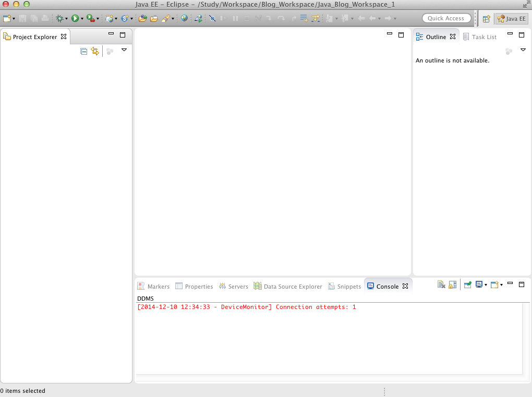The width and height of the screenshot is (532, 397).
Task: Click Collapse All in Project Explorer
Action: (x=83, y=51)
